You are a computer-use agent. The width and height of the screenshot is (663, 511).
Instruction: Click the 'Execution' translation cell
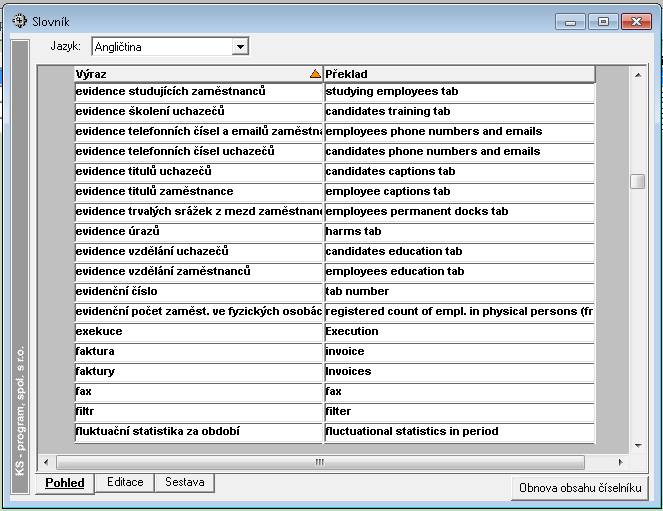459,332
